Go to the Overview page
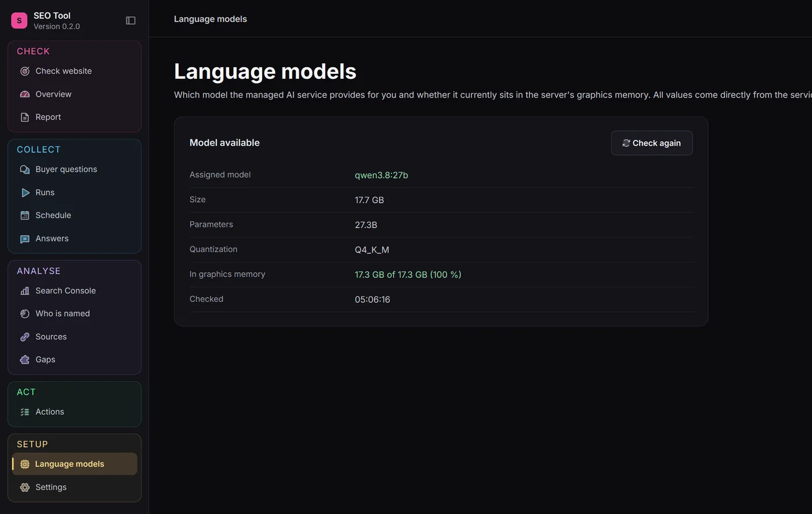 [x=74, y=94]
